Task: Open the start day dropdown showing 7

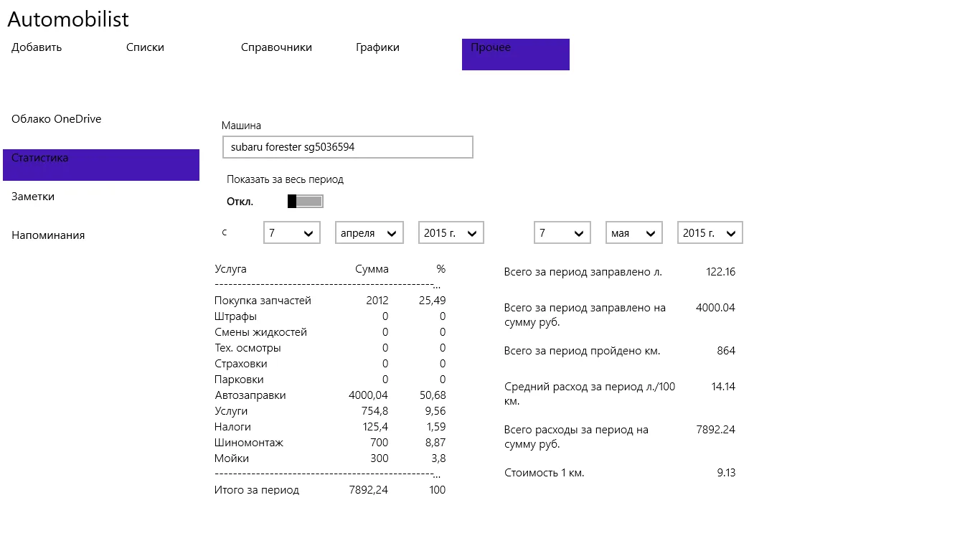Action: 292,233
